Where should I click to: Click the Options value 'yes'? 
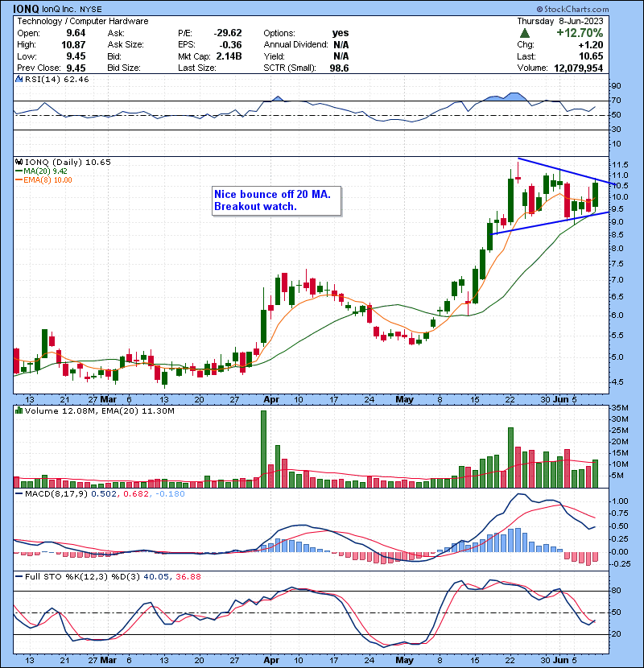[x=341, y=33]
